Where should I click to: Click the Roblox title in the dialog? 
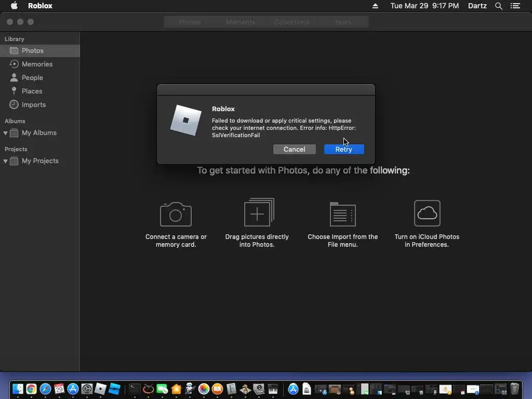pos(223,109)
